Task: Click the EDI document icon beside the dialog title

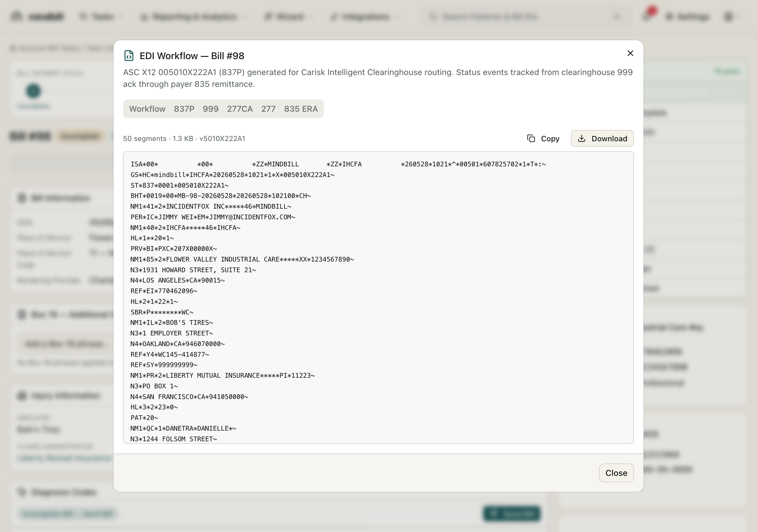Action: (129, 56)
